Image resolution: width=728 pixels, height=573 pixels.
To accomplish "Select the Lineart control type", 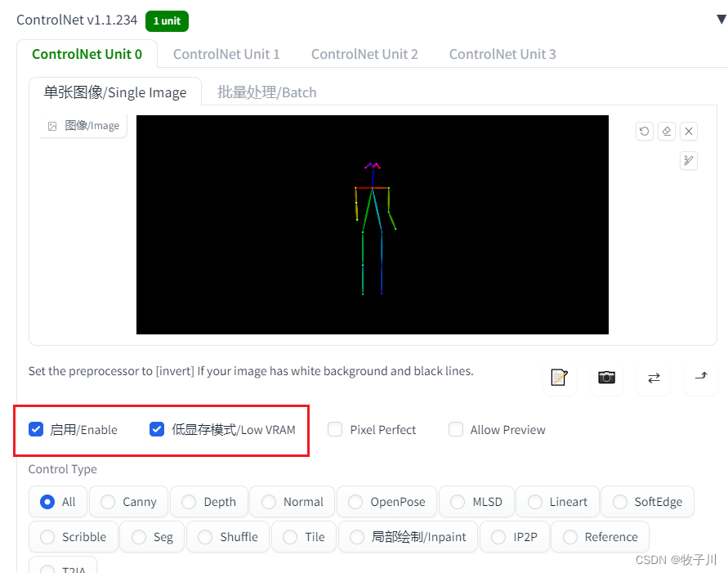I will (558, 502).
